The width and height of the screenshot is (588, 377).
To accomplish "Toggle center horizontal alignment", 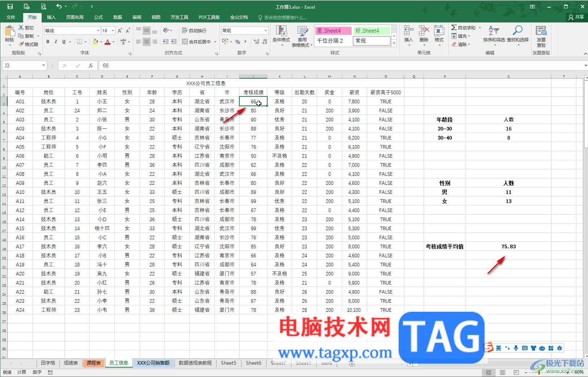I will pyautogui.click(x=147, y=42).
